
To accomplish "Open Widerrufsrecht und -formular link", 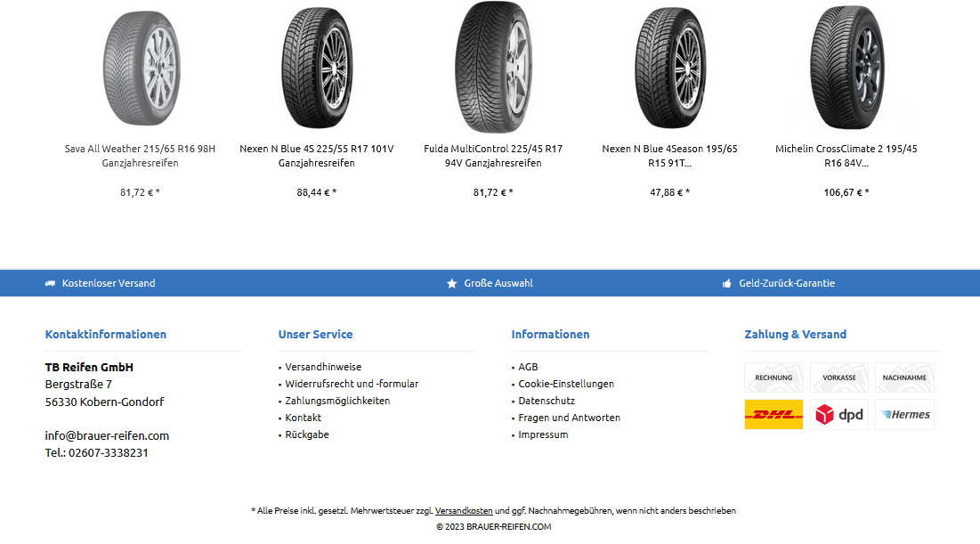I will [x=352, y=384].
